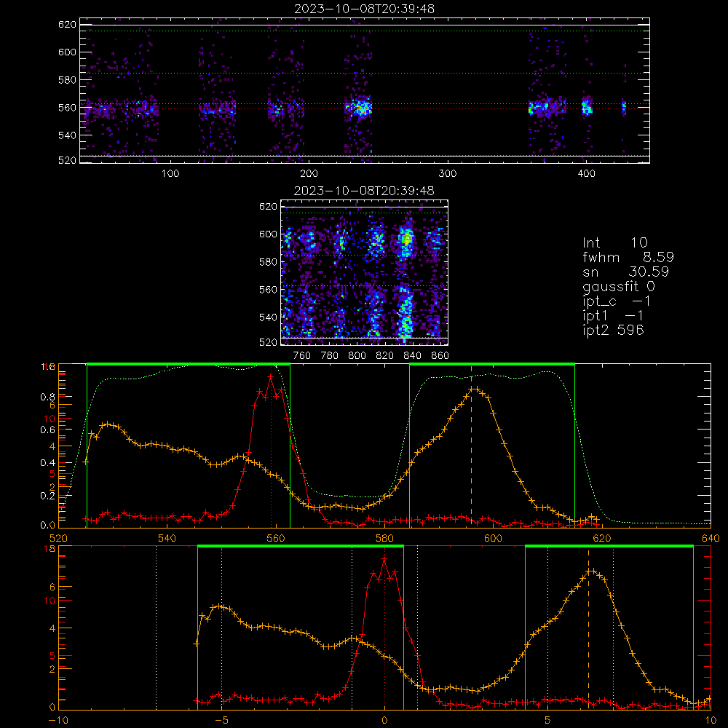Click the x-axis label 640 on third plot

711,538
